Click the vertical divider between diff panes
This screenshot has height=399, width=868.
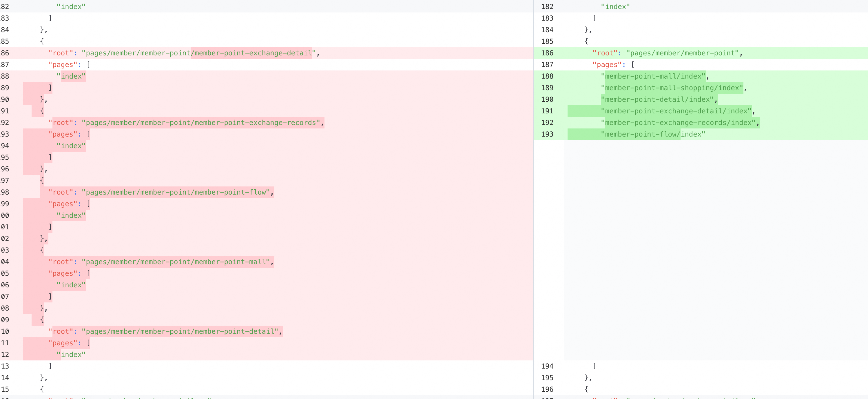pos(533,202)
